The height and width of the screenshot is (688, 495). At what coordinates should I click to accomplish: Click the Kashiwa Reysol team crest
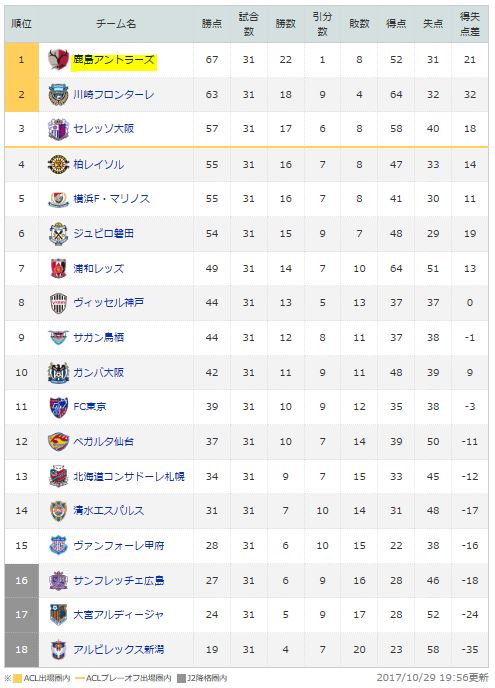pos(58,165)
